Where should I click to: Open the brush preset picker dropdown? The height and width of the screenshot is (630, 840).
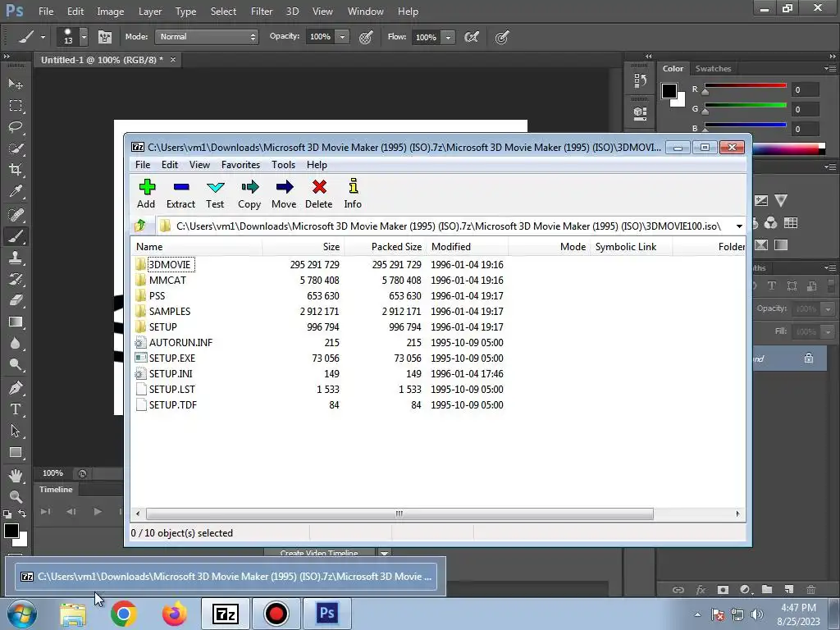pos(84,37)
